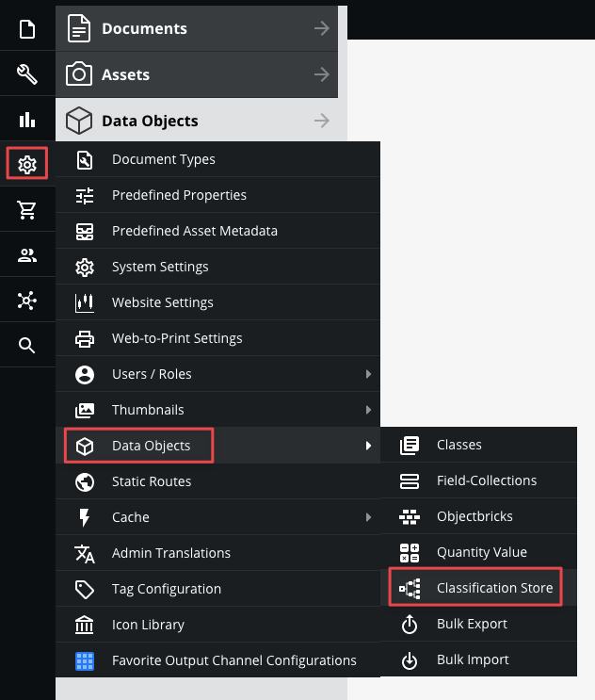
Task: Open the Ecommerce cart sidebar icon
Action: (x=27, y=210)
